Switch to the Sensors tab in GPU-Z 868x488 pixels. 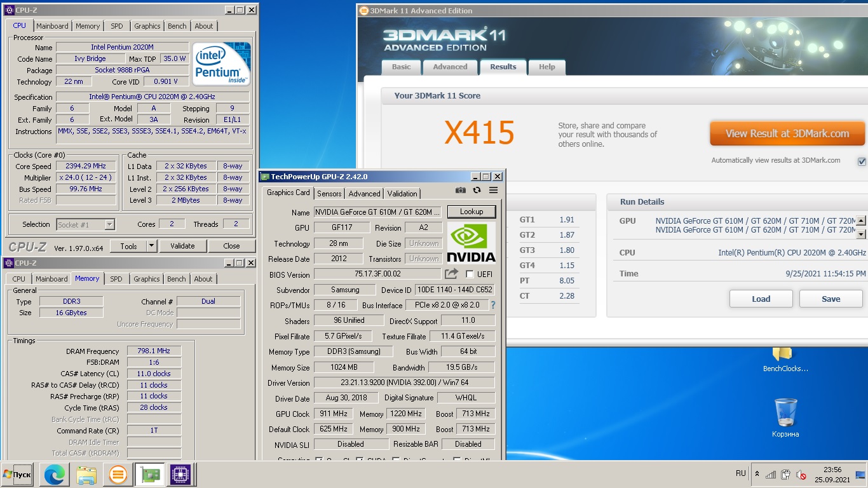329,194
